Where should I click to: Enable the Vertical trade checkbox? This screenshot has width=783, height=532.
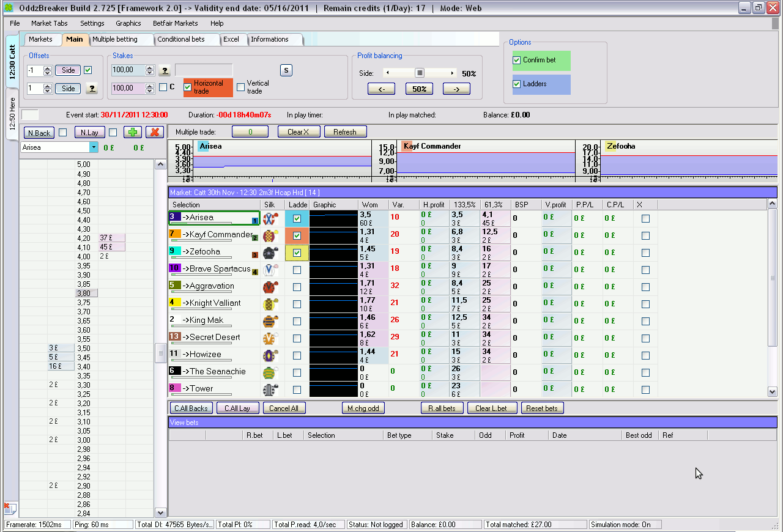[241, 87]
